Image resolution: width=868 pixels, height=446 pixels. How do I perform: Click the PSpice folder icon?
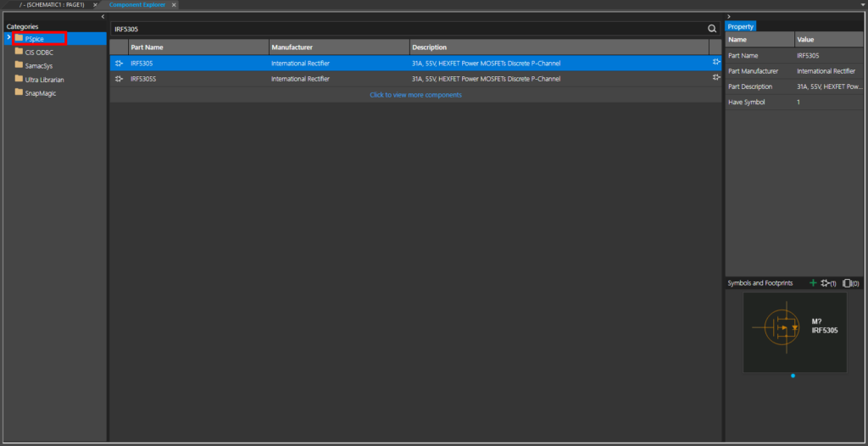click(x=19, y=38)
